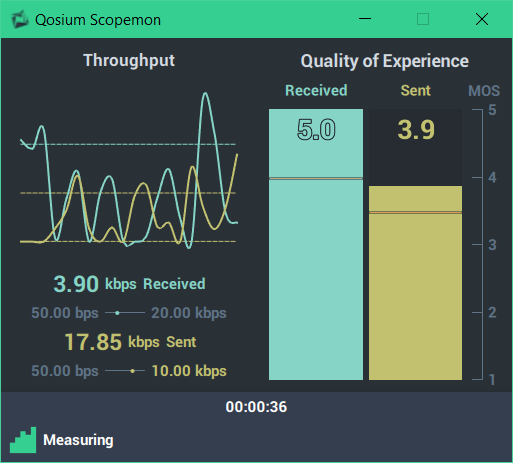Image resolution: width=513 pixels, height=463 pixels.
Task: Click the green Measuring status icon
Action: click(x=23, y=440)
